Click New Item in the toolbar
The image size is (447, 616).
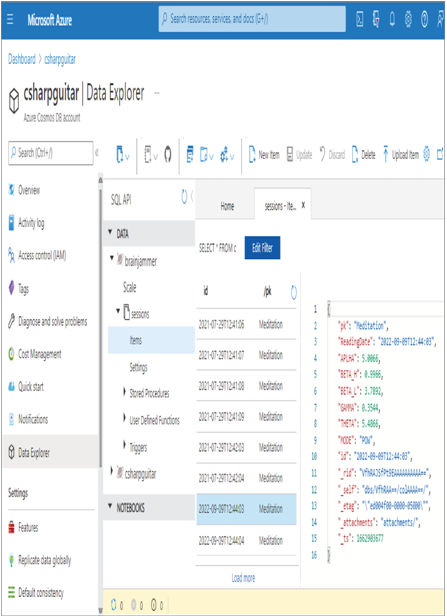264,155
